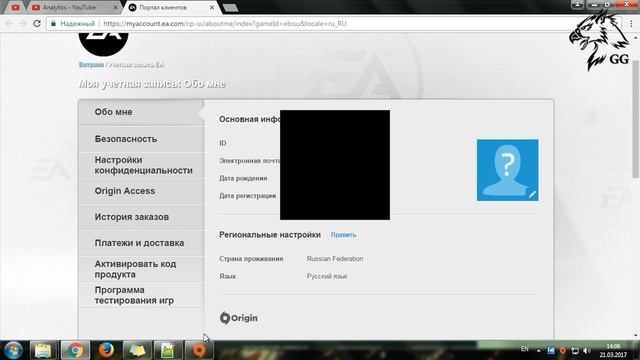Screen dimensions: 640x360
Task: Click the Страна проживания label
Action: pyautogui.click(x=251, y=259)
